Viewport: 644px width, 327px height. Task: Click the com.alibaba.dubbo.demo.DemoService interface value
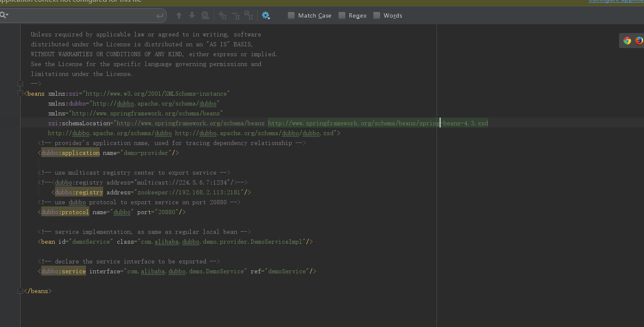[186, 271]
